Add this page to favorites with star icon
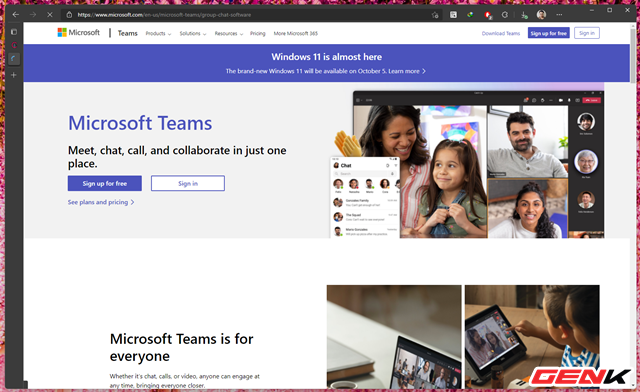640x392 pixels. pyautogui.click(x=435, y=15)
